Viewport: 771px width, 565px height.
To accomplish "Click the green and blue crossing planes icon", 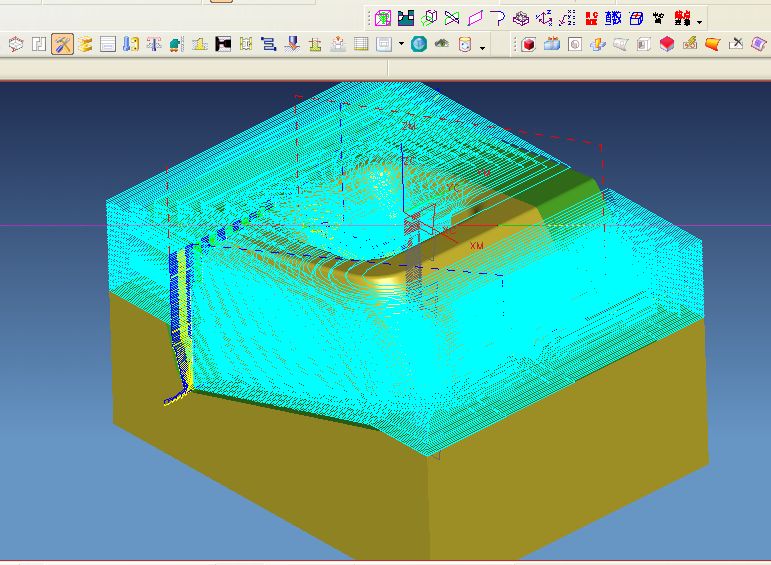I will pos(452,19).
